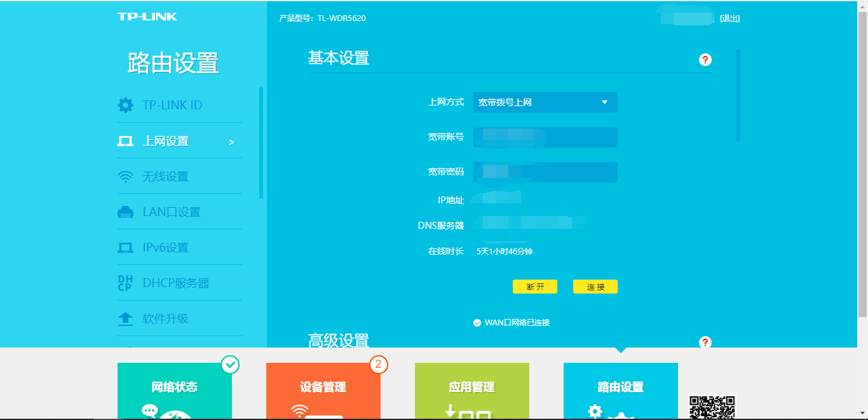Click the 宽带账号 input field

pyautogui.click(x=545, y=137)
